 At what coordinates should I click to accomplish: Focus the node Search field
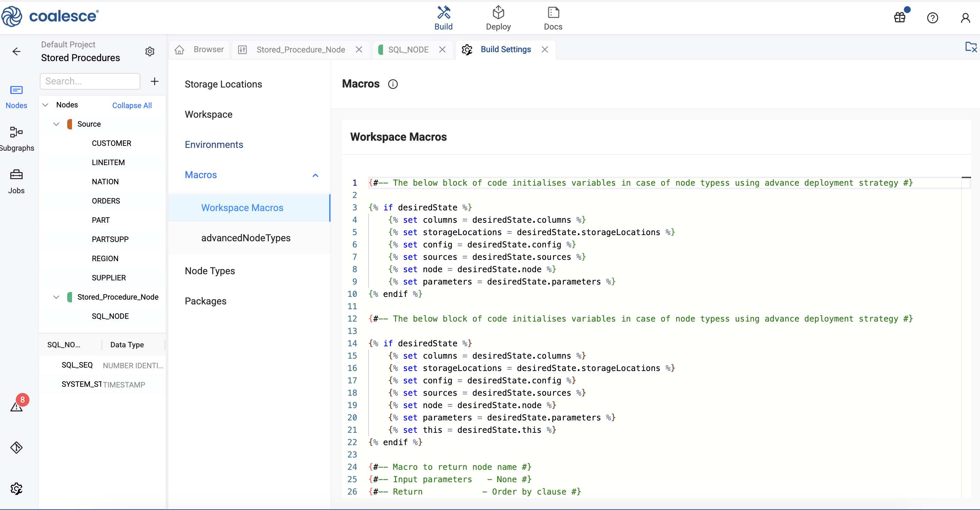tap(90, 81)
